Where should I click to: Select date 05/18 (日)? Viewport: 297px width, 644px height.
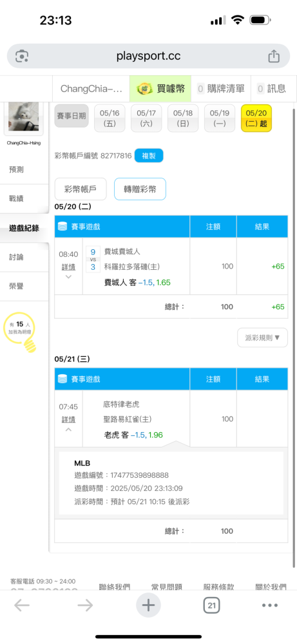(x=183, y=118)
